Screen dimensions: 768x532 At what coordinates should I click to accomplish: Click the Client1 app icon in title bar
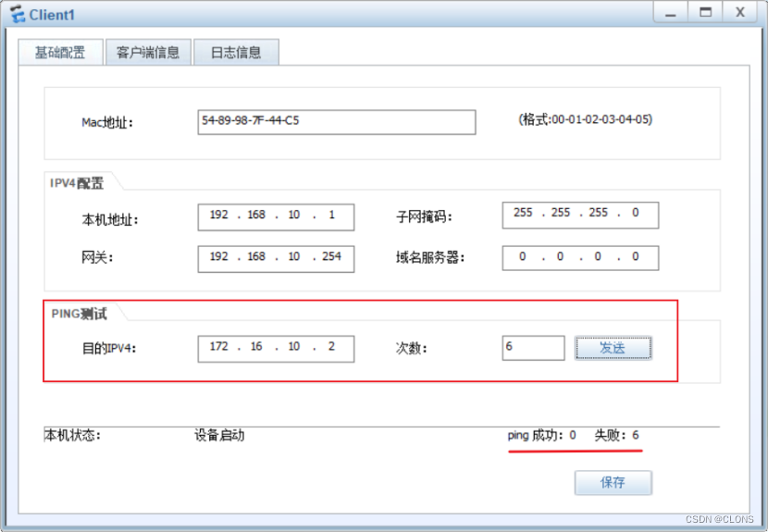(18, 14)
